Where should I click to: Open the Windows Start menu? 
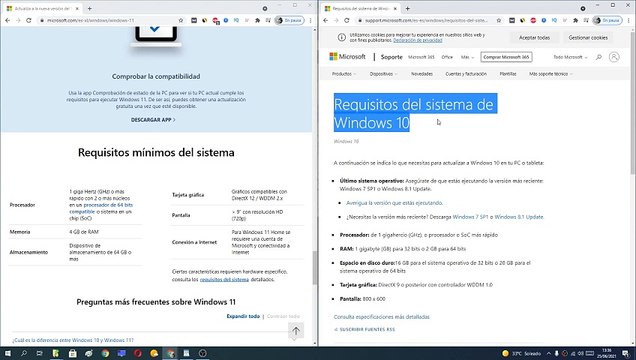click(x=8, y=354)
